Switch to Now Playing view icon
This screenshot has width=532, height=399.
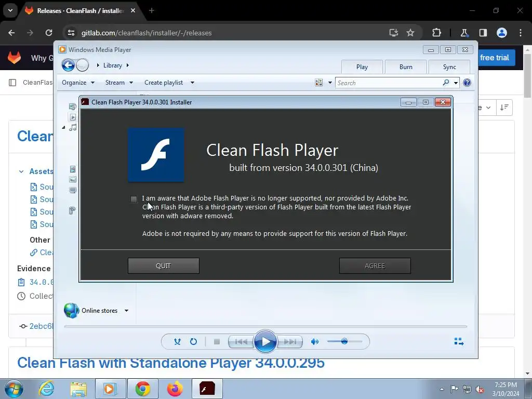pyautogui.click(x=459, y=341)
